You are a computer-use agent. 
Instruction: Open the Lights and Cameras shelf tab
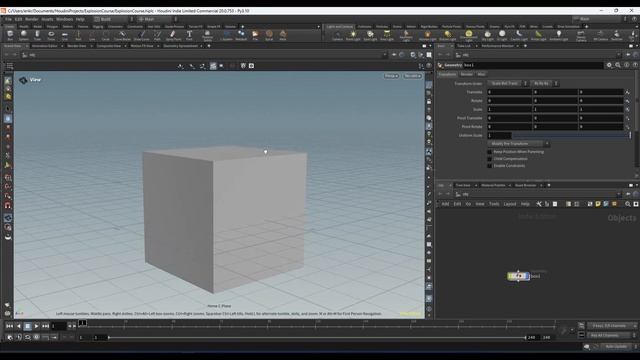click(340, 27)
